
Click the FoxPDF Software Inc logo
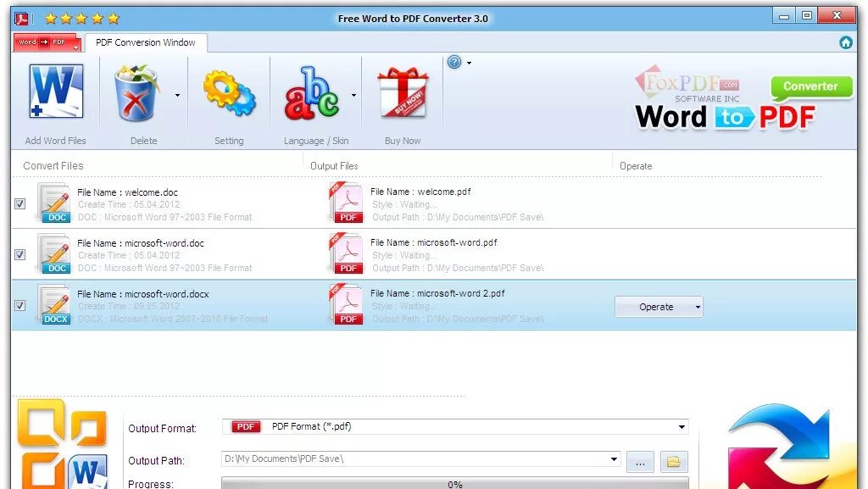[x=687, y=86]
